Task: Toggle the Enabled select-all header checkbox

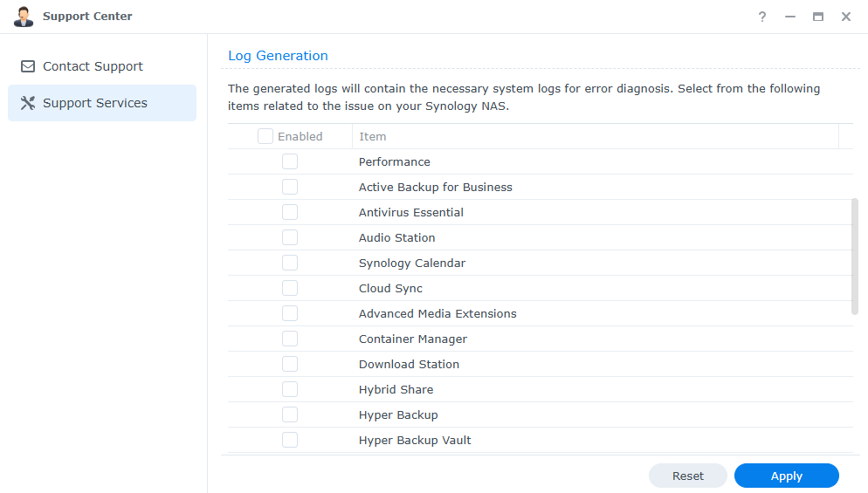Action: (265, 136)
